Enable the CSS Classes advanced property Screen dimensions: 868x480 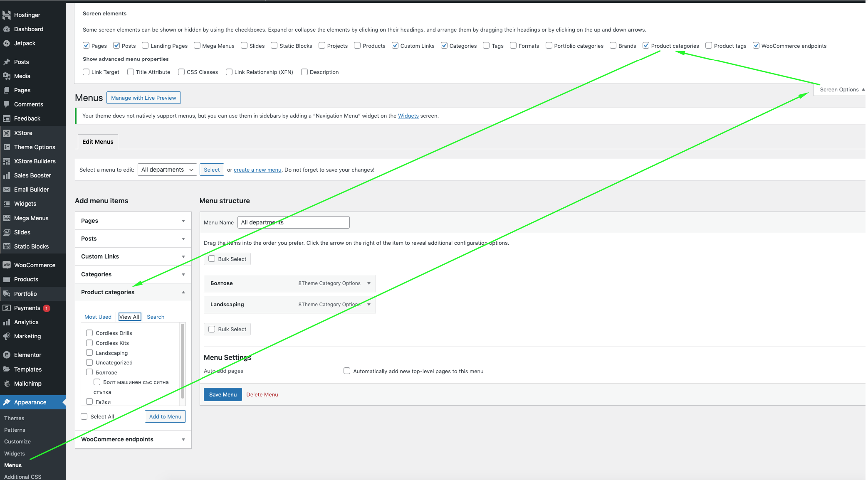click(181, 72)
